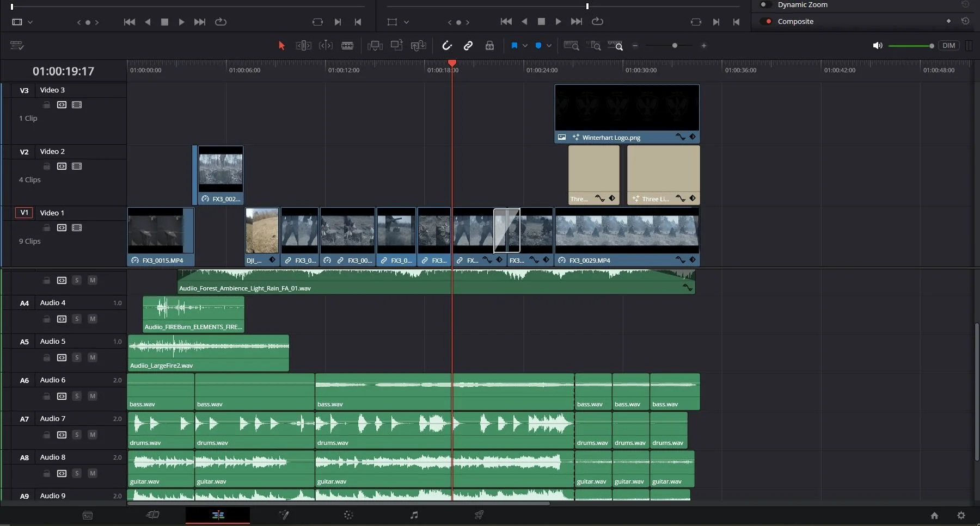Open the source viewer mode dropdown

click(30, 22)
